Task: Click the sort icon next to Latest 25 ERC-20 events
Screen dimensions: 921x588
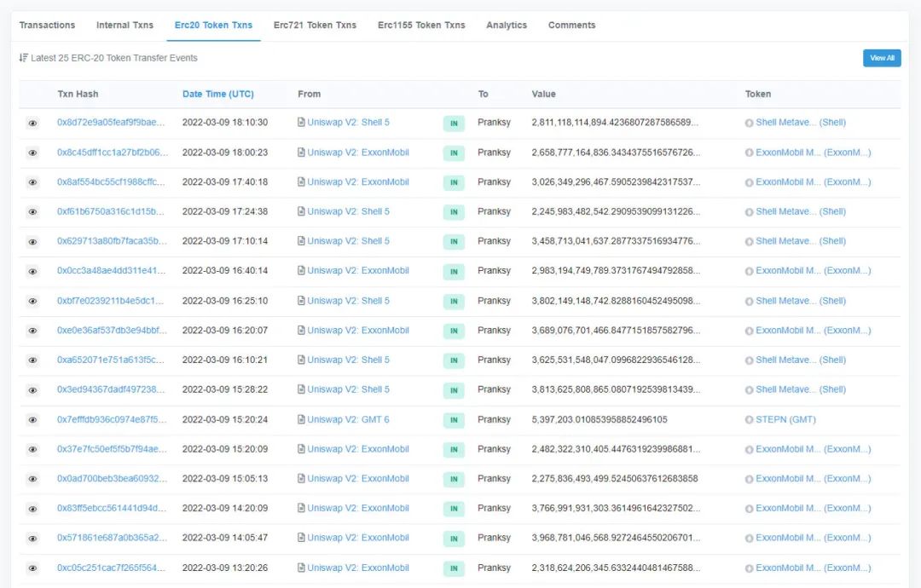Action: click(23, 58)
